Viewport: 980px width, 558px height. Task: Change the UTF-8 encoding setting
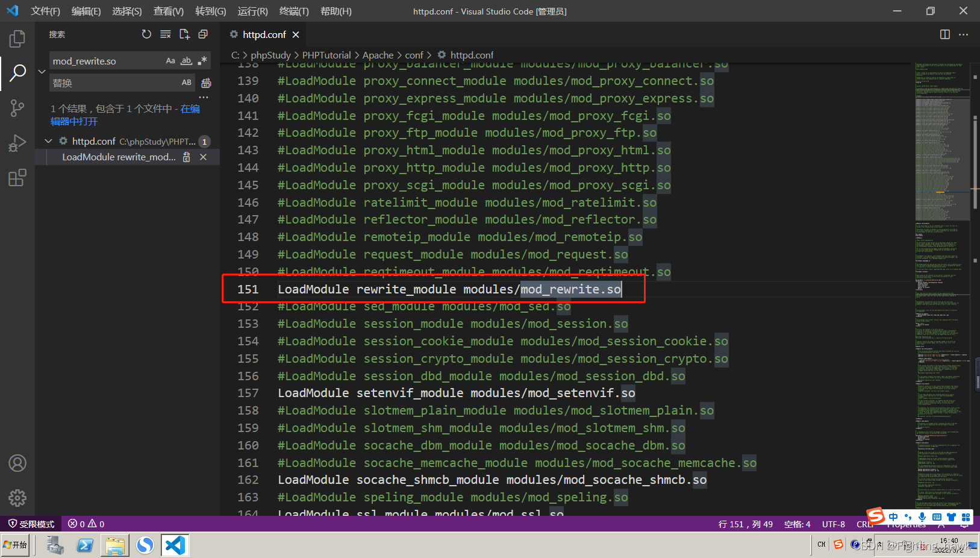point(834,524)
